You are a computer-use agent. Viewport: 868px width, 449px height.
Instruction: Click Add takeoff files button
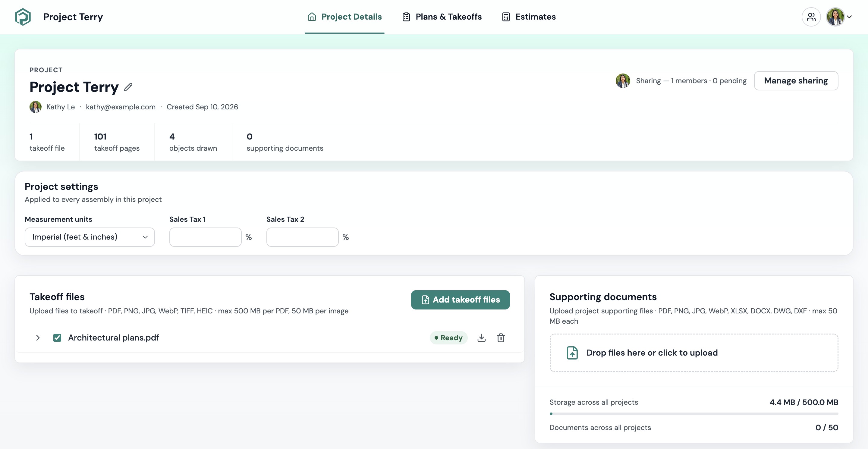click(x=460, y=300)
